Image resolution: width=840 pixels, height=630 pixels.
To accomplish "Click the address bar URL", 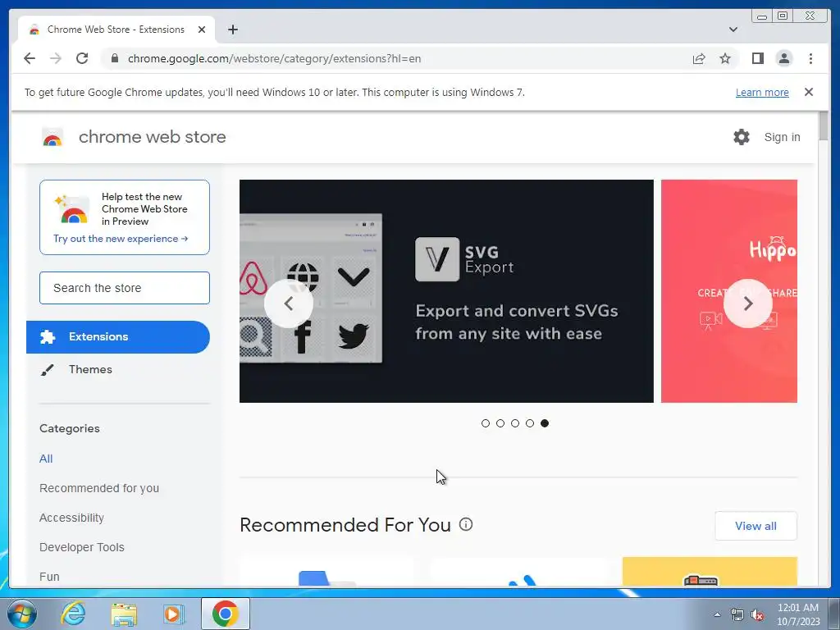I will (x=274, y=58).
